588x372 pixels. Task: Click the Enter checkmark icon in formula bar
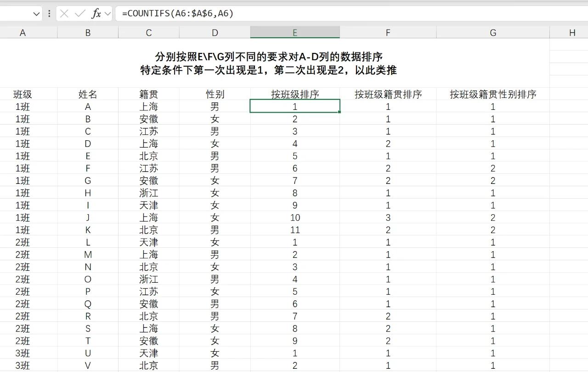point(80,14)
